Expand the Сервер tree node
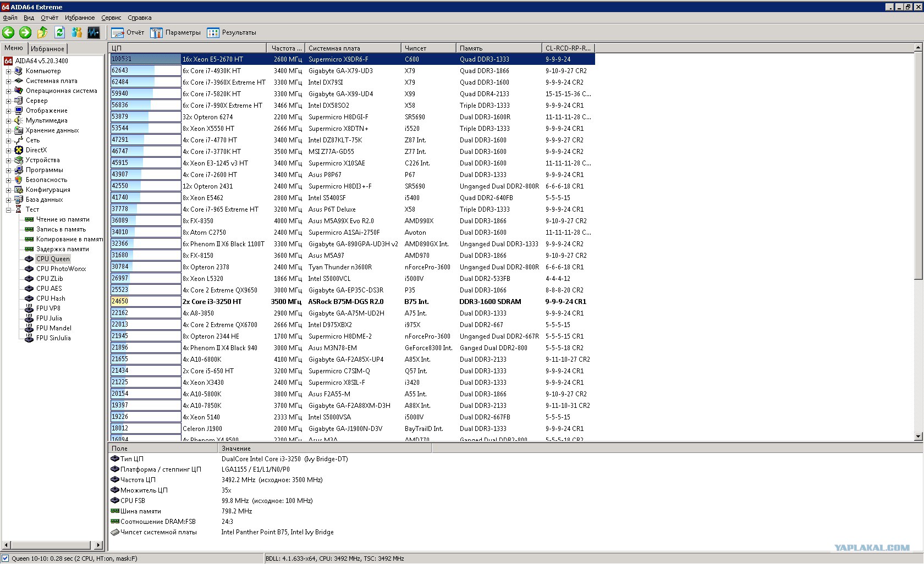The height and width of the screenshot is (564, 924). click(8, 101)
